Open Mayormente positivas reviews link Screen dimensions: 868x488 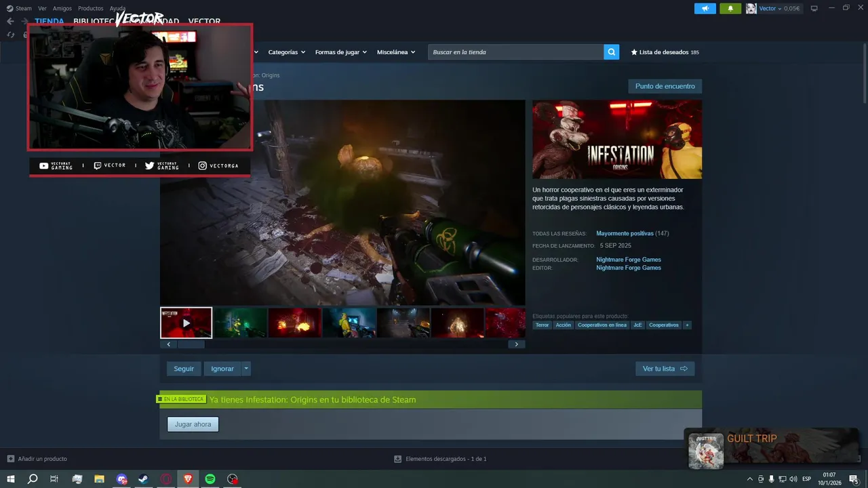point(625,233)
